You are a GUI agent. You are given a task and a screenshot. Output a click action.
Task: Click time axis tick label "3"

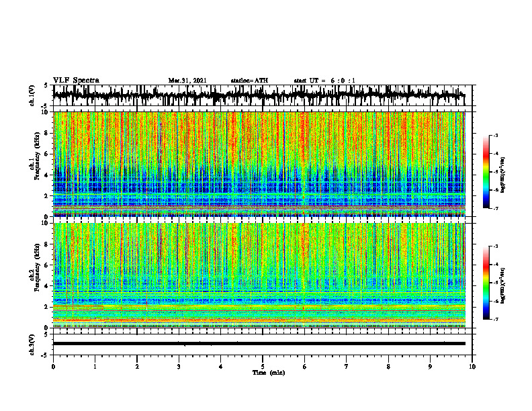coord(179,367)
